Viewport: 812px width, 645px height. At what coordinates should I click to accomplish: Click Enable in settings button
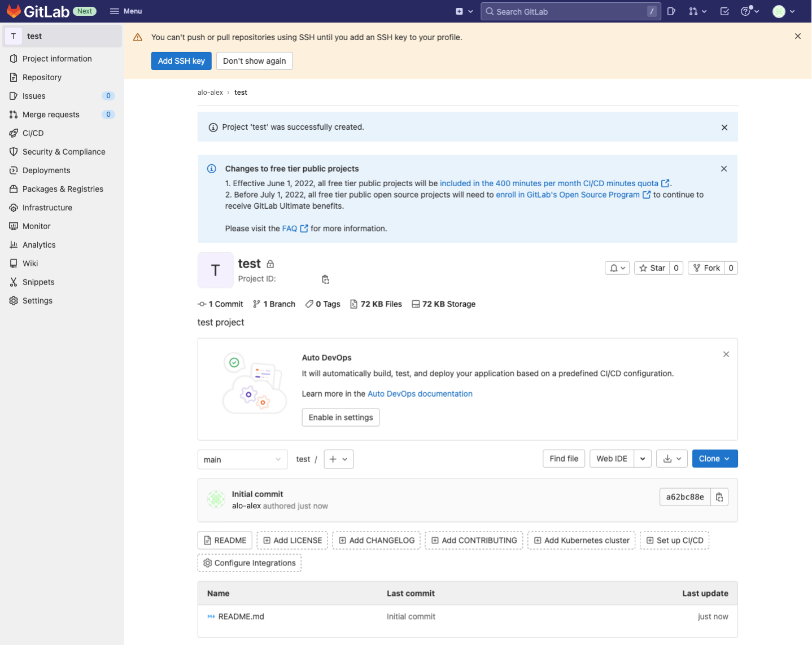click(340, 418)
